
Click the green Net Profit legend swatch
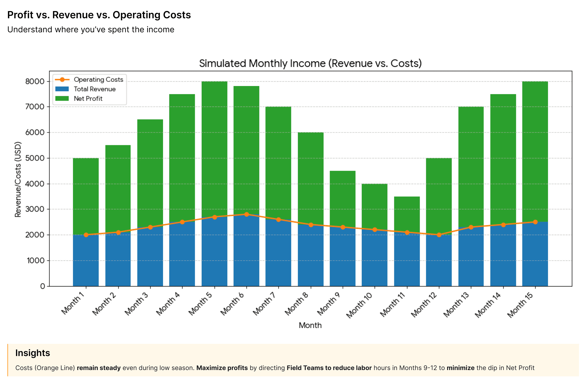(62, 99)
